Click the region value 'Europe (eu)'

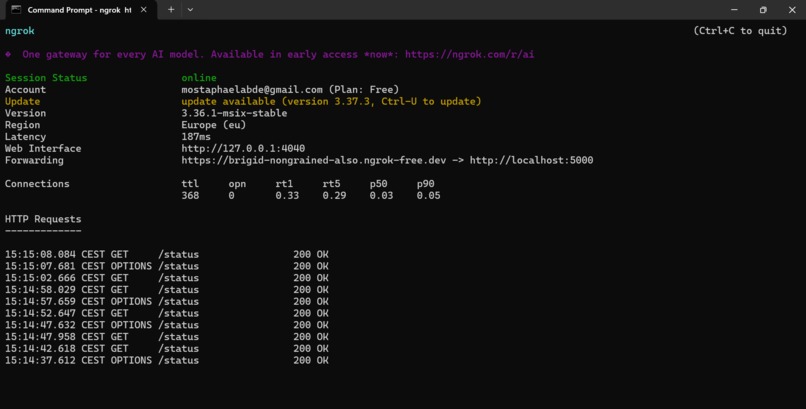[214, 125]
